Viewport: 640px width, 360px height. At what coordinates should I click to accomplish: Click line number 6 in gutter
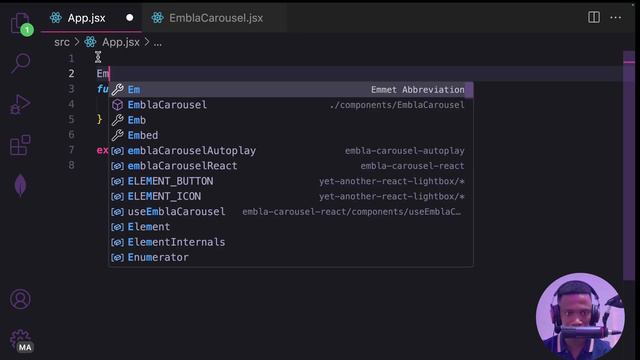pyautogui.click(x=71, y=134)
